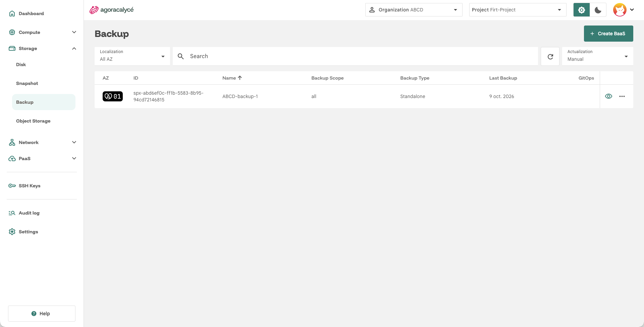Open more actions for ABCD-backup-1
The width and height of the screenshot is (644, 327).
pos(622,96)
